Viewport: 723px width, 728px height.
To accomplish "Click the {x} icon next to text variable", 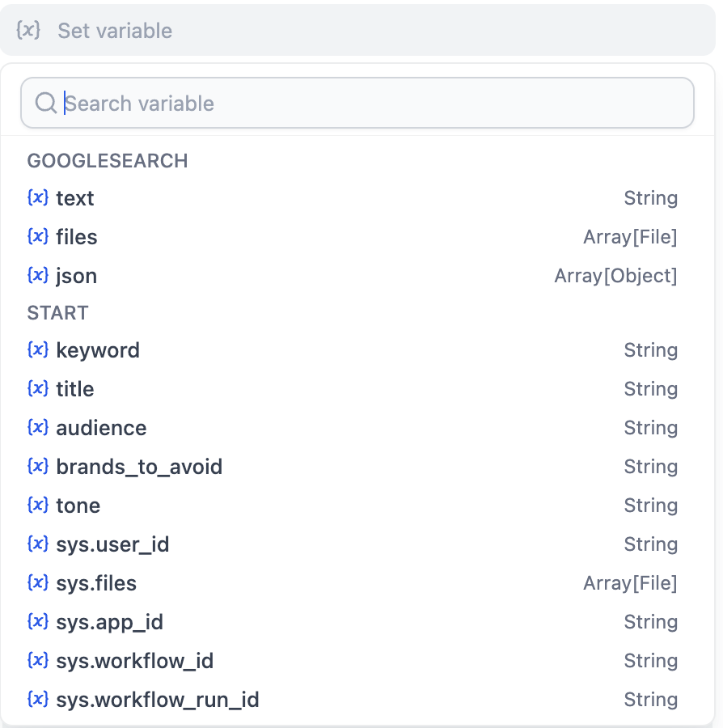I will pos(38,197).
